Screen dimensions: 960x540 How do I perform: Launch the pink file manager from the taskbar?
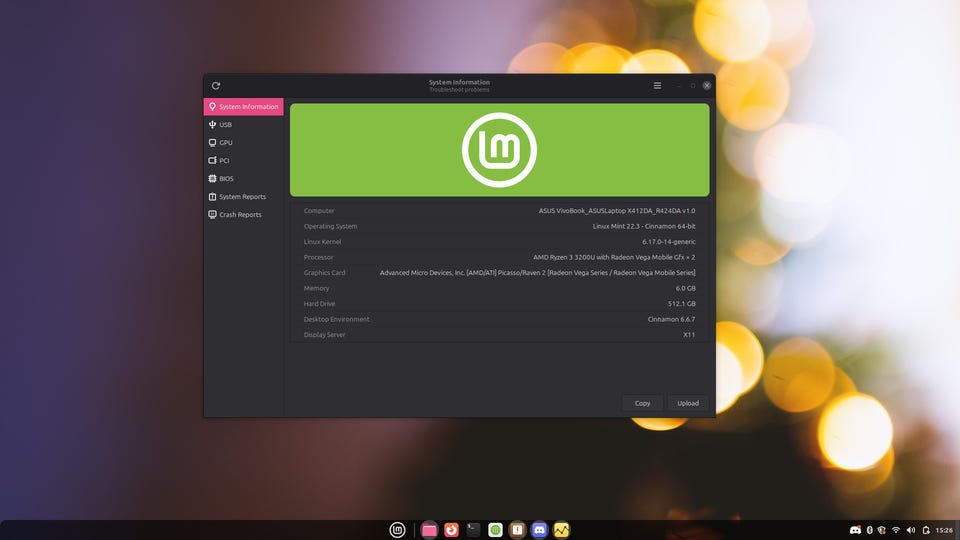[430, 530]
